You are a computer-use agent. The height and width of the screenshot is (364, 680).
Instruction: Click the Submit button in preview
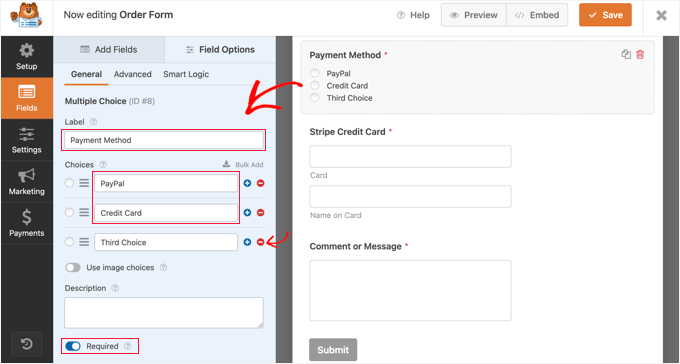pos(333,350)
